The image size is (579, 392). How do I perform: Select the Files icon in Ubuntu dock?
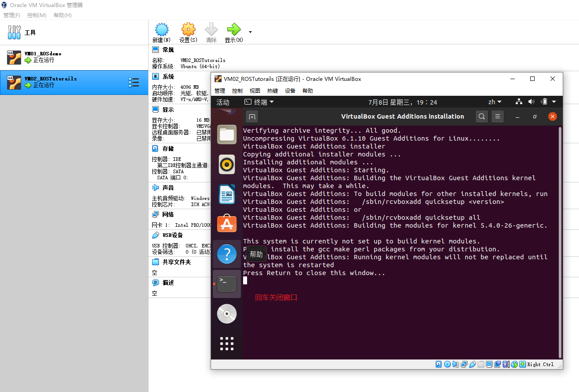click(x=227, y=134)
